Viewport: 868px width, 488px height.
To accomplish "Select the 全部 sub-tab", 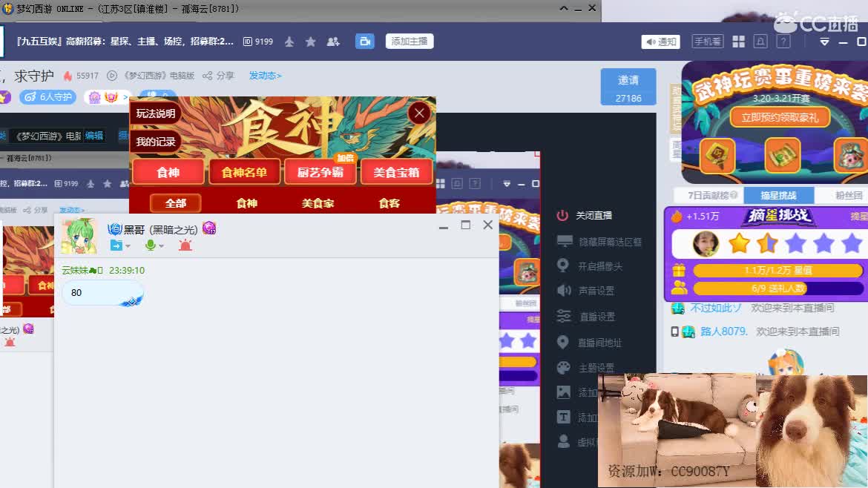I will [x=176, y=203].
